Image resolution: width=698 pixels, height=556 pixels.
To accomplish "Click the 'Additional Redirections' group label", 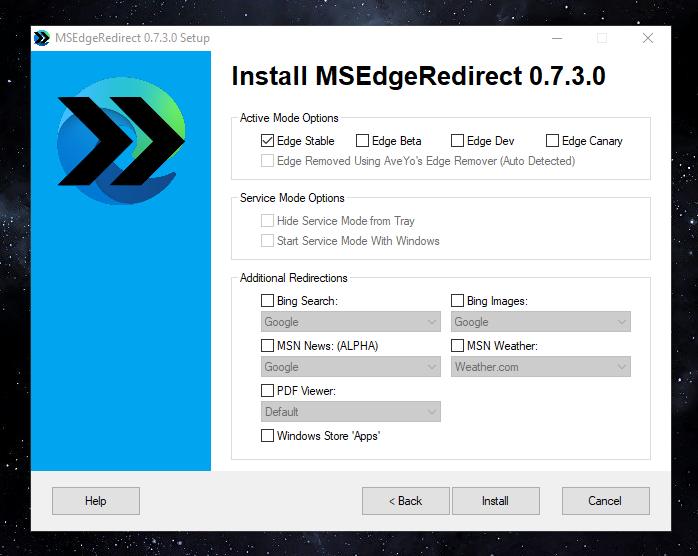I will (293, 278).
